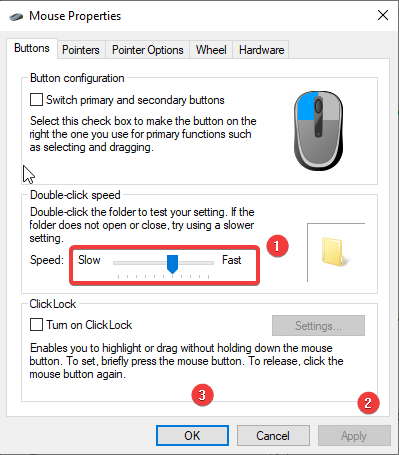399x455 pixels.
Task: Go to the Wheel tab
Action: point(211,50)
